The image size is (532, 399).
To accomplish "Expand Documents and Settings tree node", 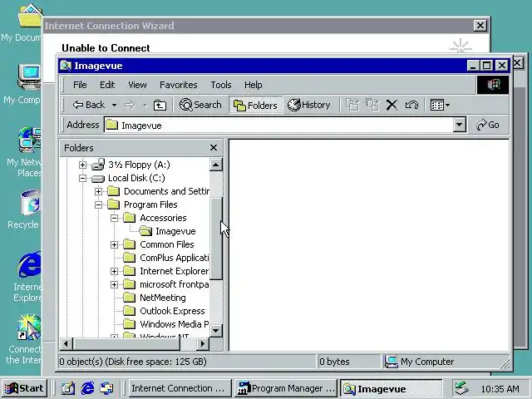I will point(98,191).
